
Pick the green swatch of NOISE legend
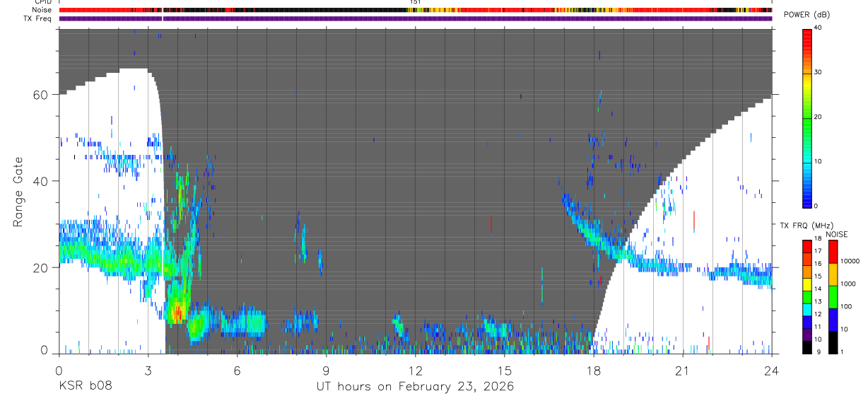833,297
